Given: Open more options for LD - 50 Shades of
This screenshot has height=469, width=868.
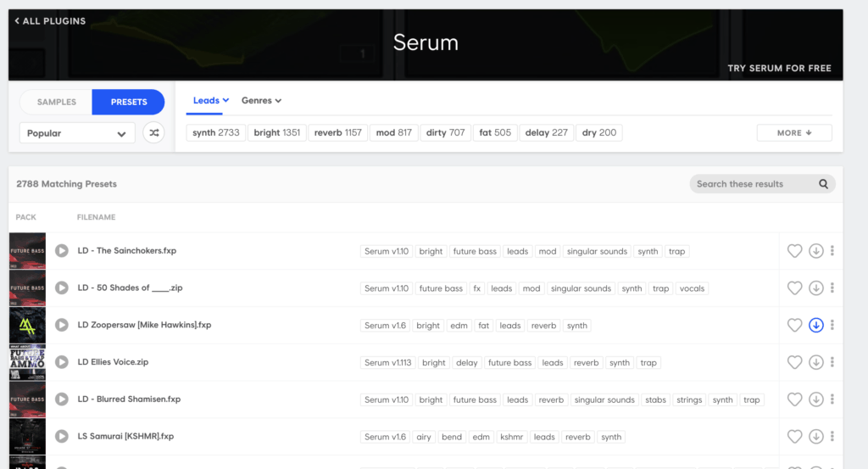Looking at the screenshot, I should pos(832,288).
